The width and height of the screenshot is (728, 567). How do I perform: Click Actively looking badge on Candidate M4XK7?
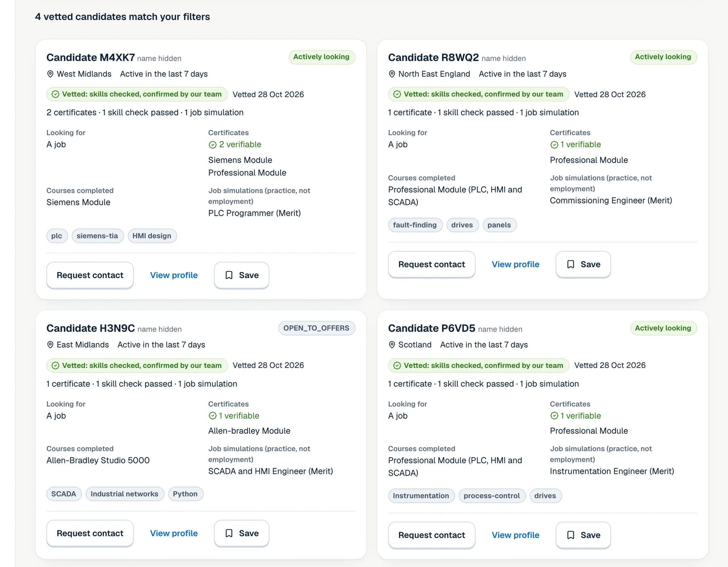click(322, 57)
